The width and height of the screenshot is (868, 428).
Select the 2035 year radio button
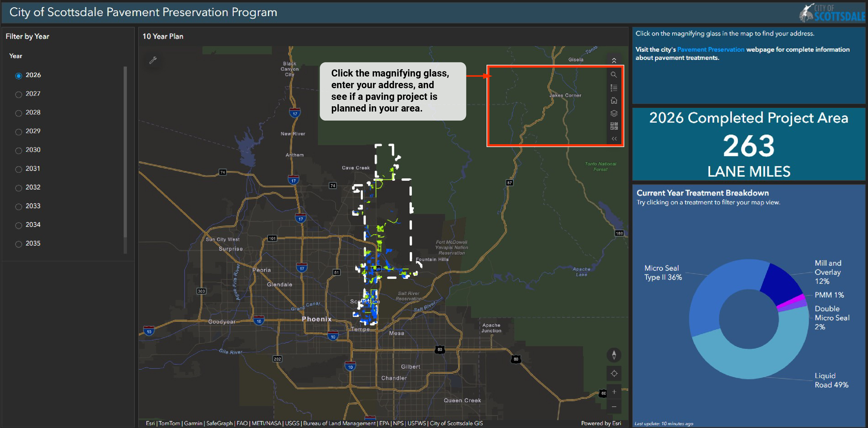pyautogui.click(x=19, y=244)
